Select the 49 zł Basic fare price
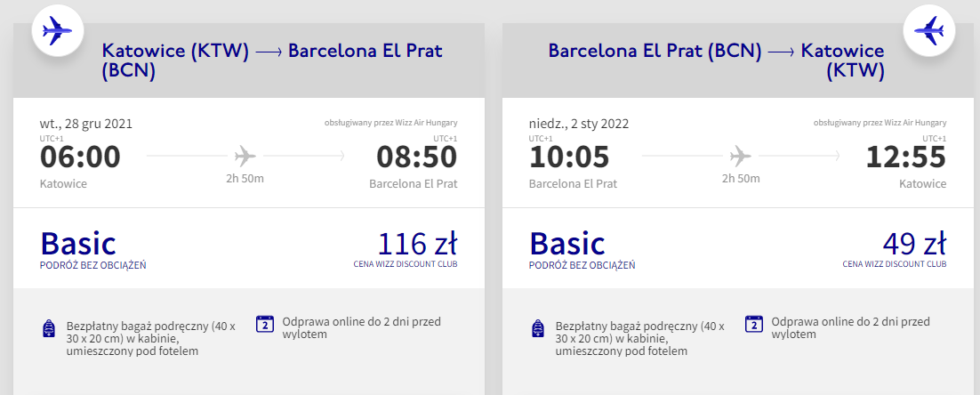980x395 pixels. [913, 242]
